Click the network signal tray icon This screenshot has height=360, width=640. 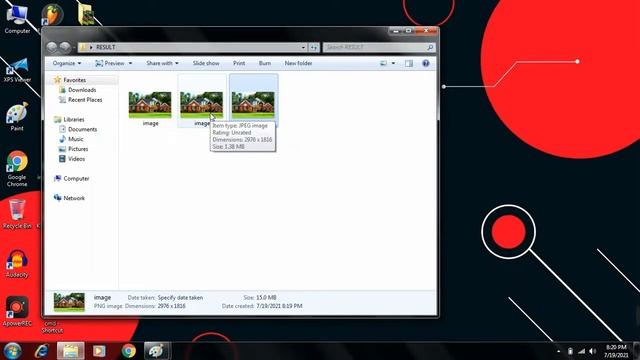(x=582, y=351)
